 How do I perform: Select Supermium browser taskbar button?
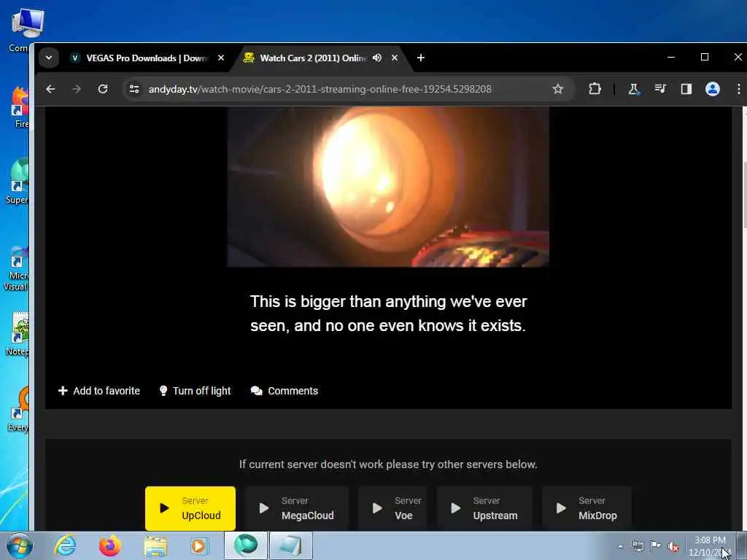click(x=246, y=545)
